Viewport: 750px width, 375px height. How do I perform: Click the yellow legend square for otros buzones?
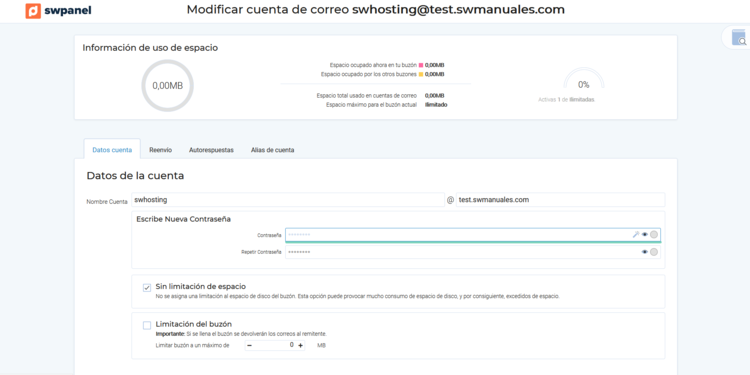[421, 74]
